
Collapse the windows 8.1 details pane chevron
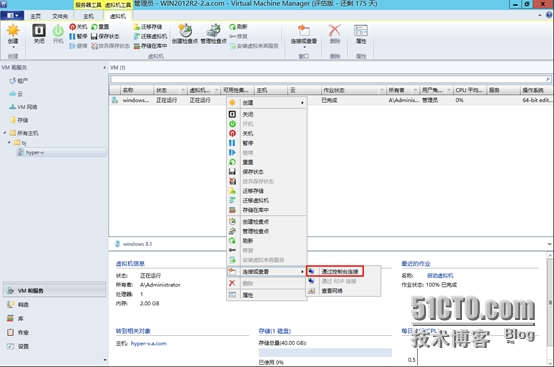coord(549,244)
